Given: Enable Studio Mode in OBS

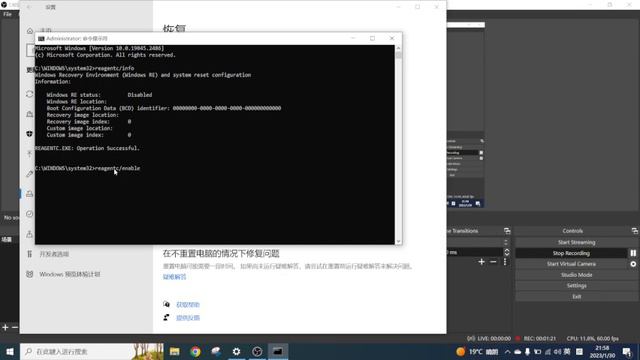Looking at the screenshot, I should click(x=576, y=275).
